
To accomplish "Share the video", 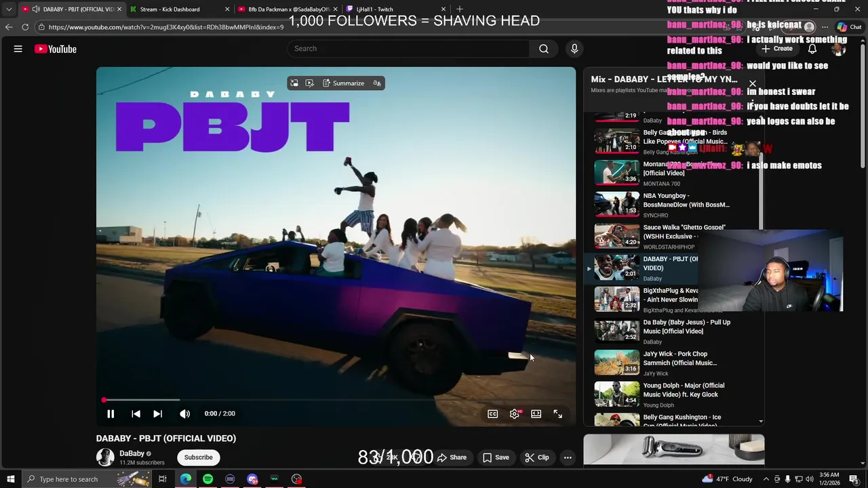I will [x=452, y=457].
